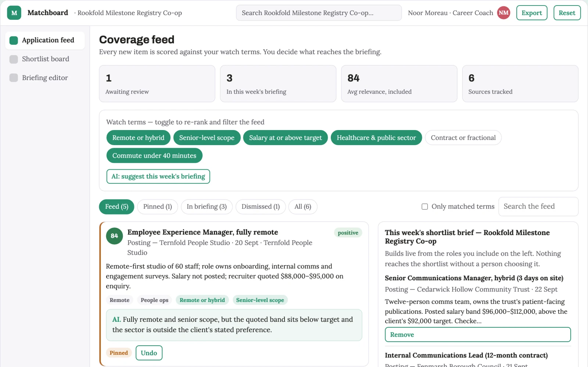
Task: Click the Avg relevance, included stat card
Action: pos(399,84)
